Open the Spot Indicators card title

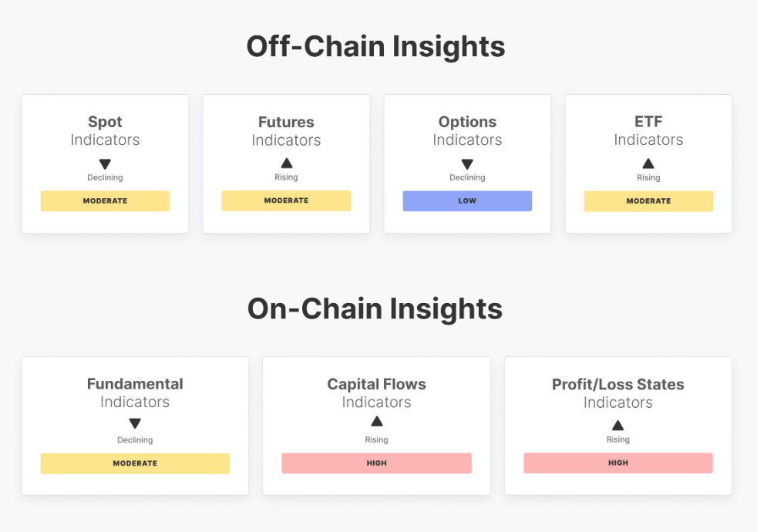(105, 131)
